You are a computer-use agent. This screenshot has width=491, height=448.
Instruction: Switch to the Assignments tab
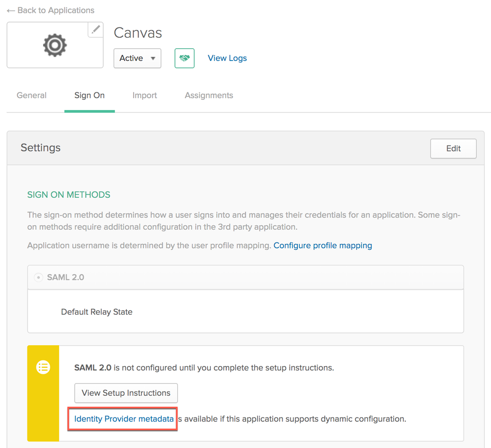[209, 95]
